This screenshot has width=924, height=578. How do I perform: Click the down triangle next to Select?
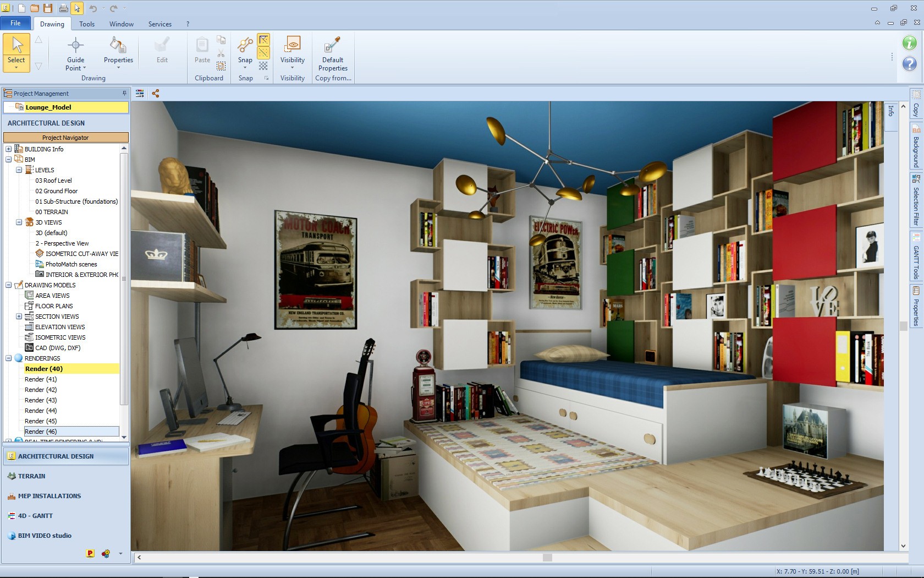pos(38,66)
